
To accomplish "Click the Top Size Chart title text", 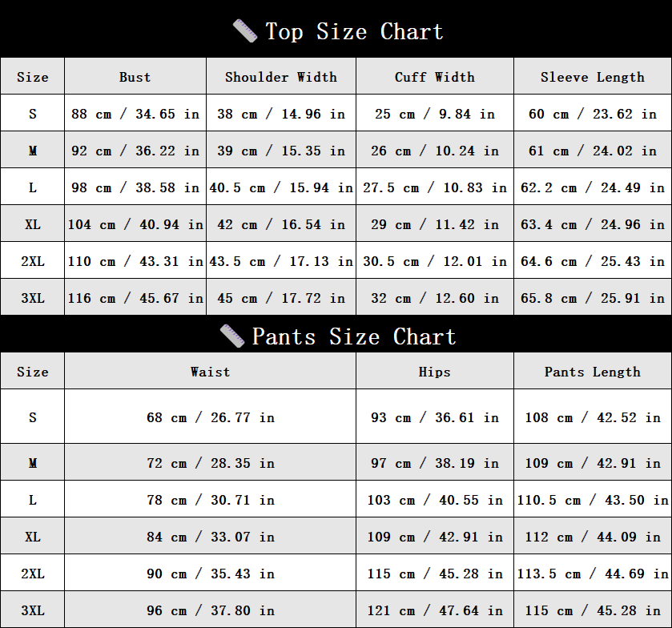I will click(x=354, y=32).
